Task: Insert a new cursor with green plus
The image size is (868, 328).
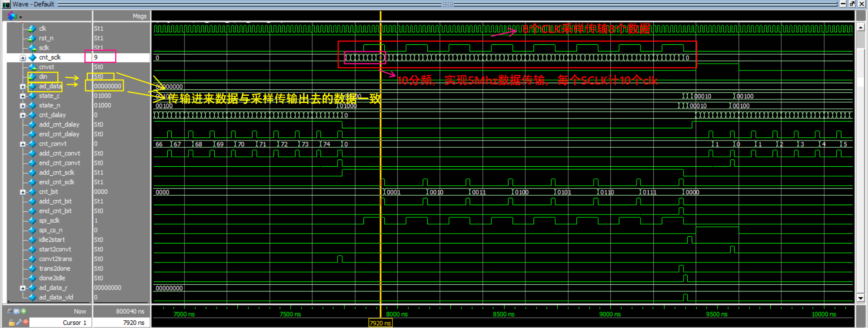Action: point(24,311)
